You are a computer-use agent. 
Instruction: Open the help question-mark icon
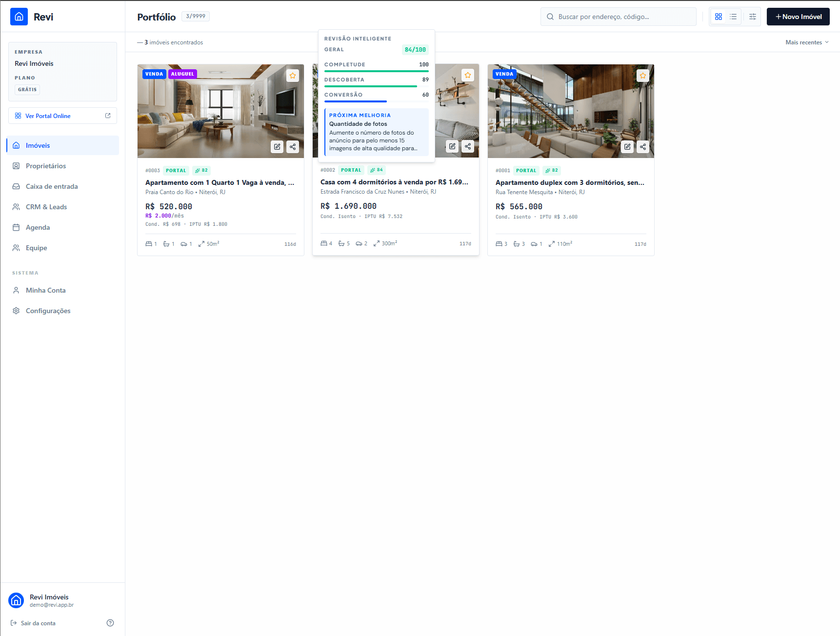tap(110, 623)
